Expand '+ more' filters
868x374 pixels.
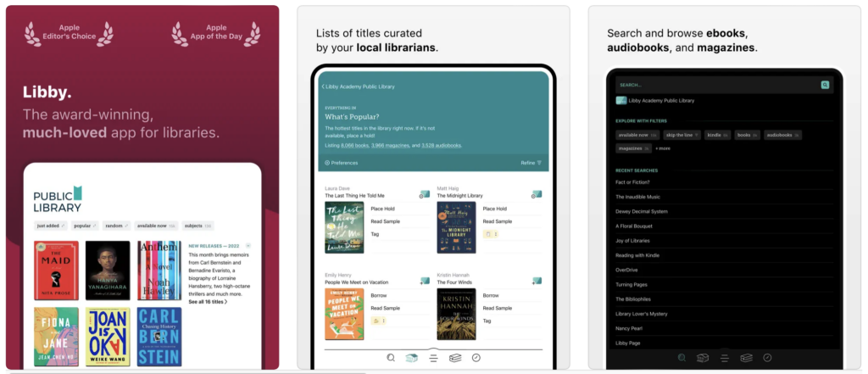tap(663, 148)
